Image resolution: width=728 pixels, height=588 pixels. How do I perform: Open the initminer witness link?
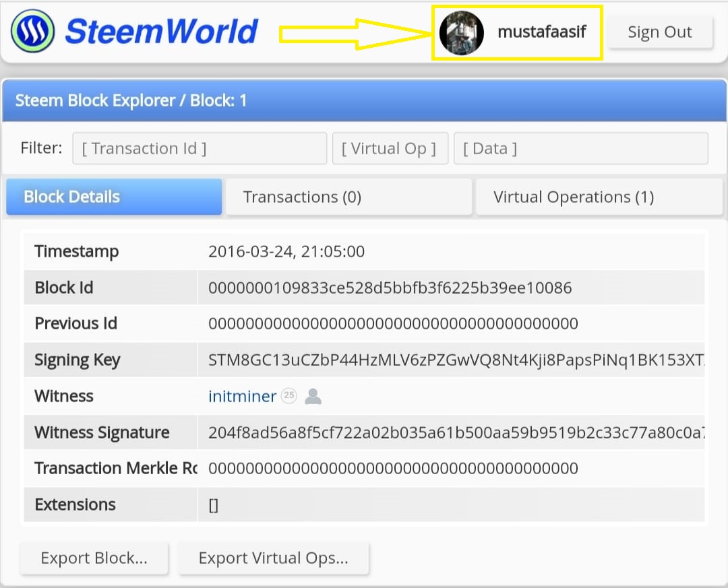(243, 396)
